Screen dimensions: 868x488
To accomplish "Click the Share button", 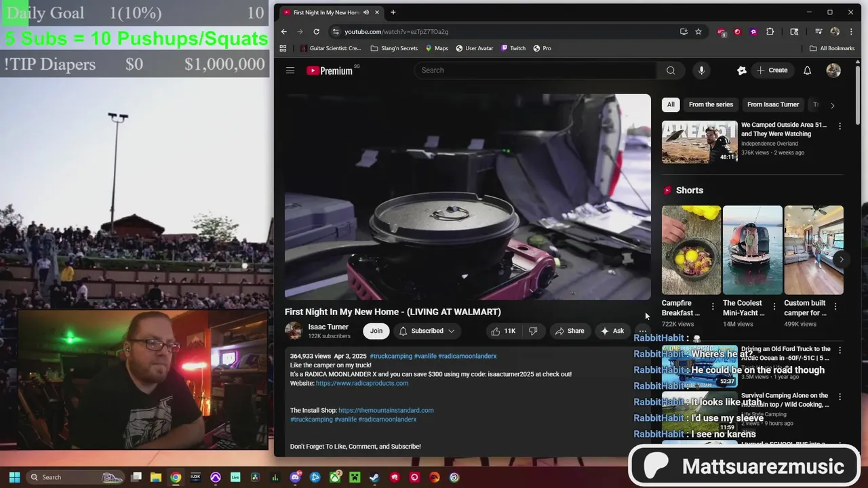I will (569, 331).
